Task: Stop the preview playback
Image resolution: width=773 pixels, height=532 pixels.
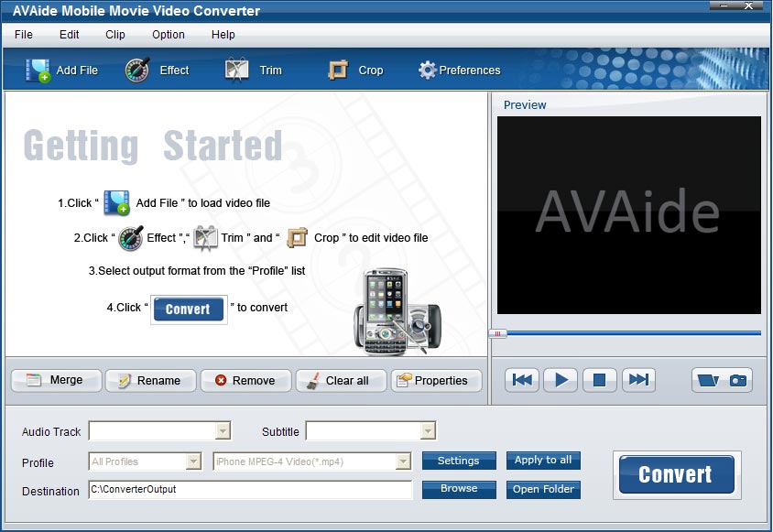Action: point(600,380)
